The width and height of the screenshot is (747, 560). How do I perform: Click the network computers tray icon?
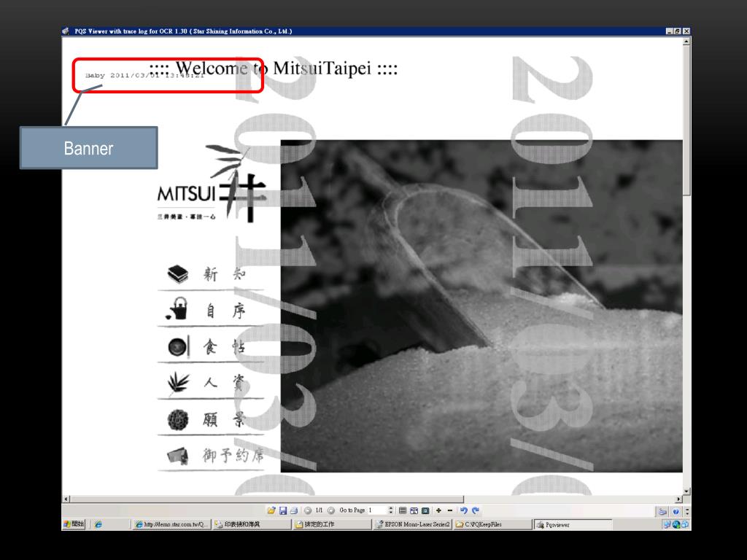[x=667, y=525]
